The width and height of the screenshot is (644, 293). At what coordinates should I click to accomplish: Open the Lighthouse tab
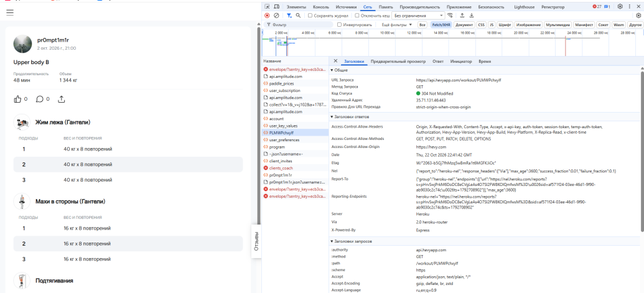[525, 7]
